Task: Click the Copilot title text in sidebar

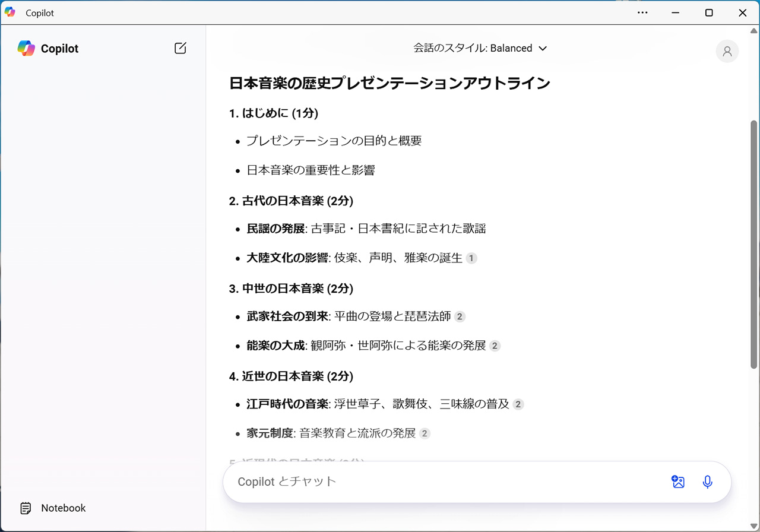Action: 59,49
